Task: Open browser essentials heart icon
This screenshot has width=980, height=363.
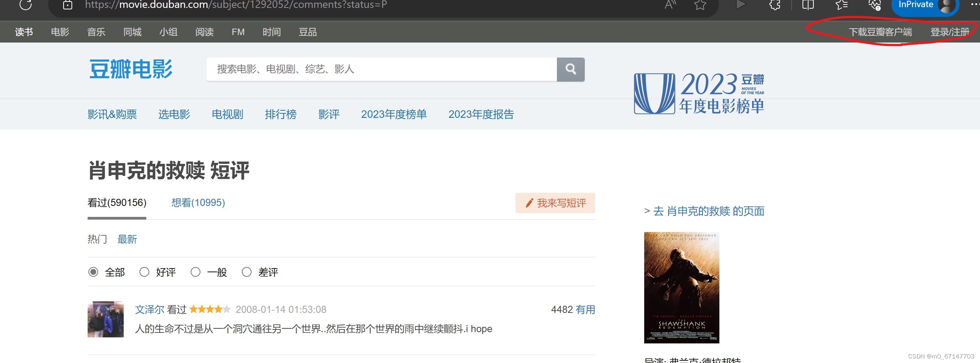Action: tap(875, 5)
